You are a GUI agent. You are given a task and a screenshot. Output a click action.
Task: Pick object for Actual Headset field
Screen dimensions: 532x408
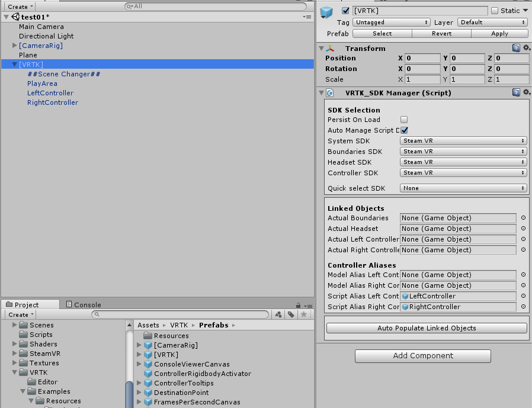pyautogui.click(x=523, y=229)
